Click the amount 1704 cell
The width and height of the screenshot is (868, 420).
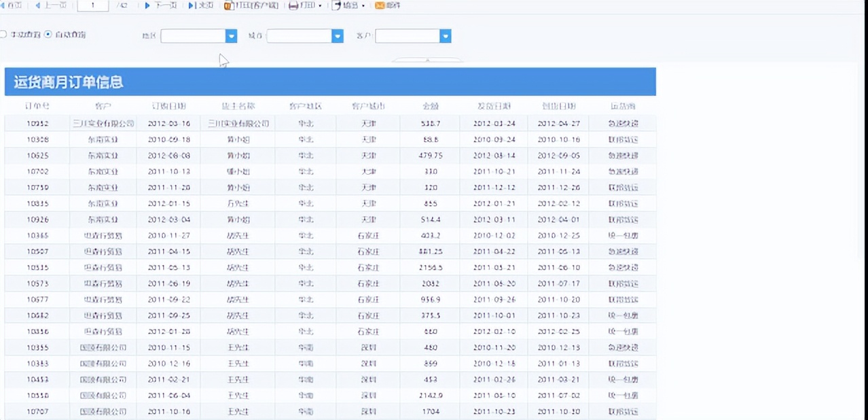click(x=431, y=412)
